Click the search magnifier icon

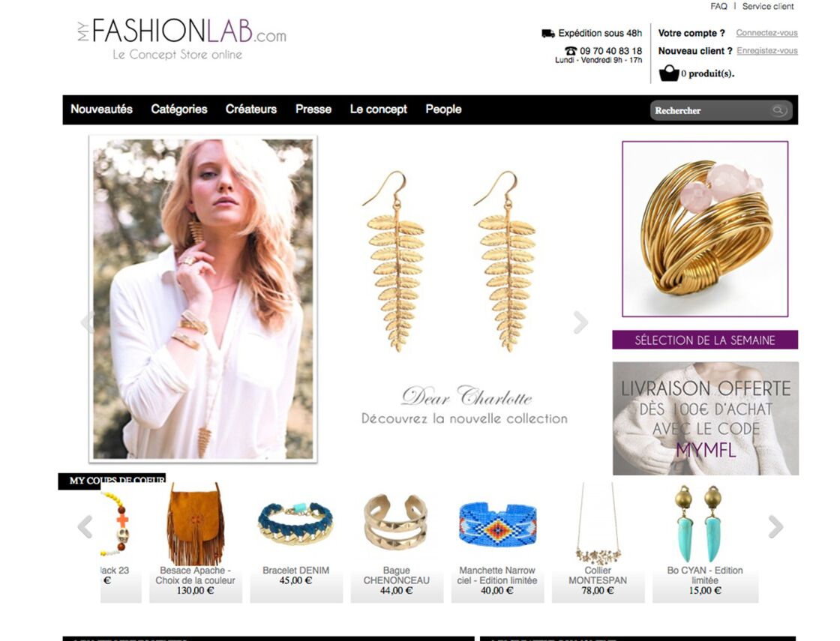coord(778,110)
